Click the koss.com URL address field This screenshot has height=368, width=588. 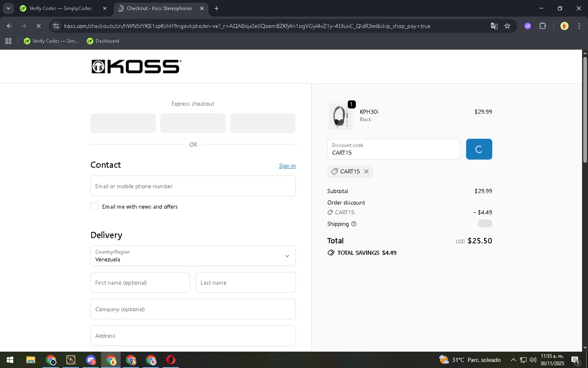pos(247,26)
